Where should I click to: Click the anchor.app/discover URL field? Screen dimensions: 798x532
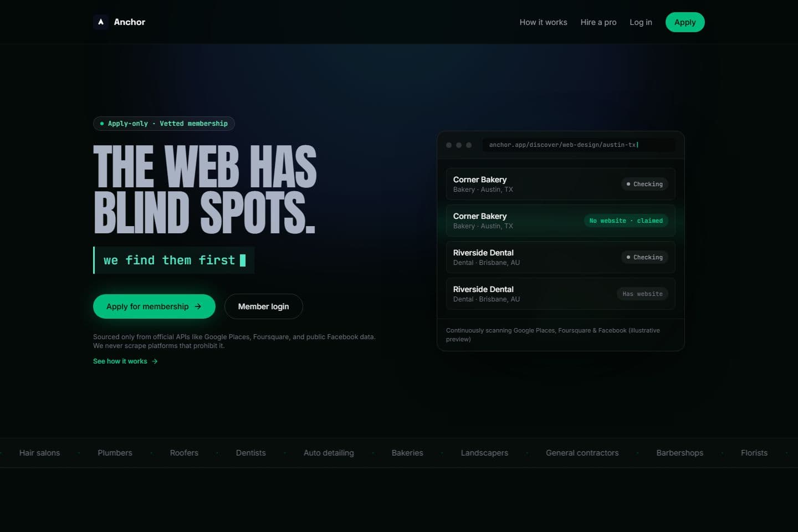(x=579, y=145)
